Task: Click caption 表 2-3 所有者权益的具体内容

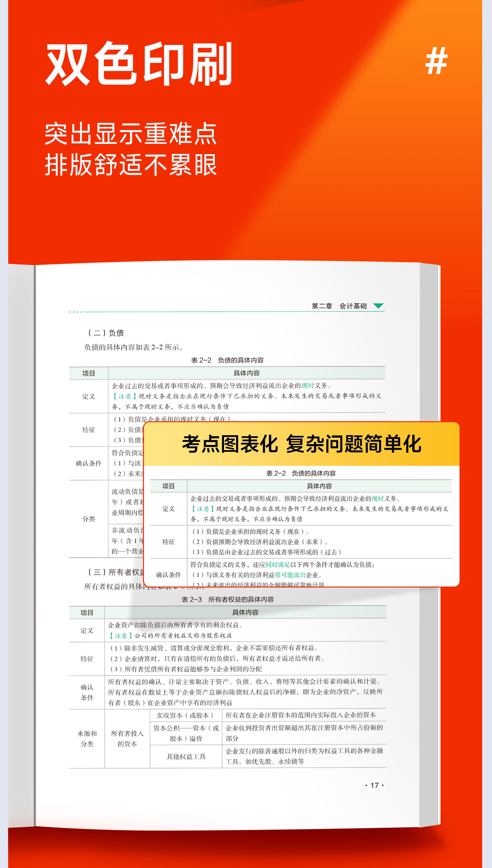Action: pos(227,599)
